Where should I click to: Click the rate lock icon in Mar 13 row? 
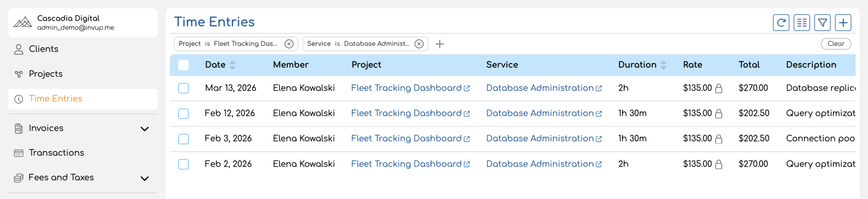click(718, 89)
